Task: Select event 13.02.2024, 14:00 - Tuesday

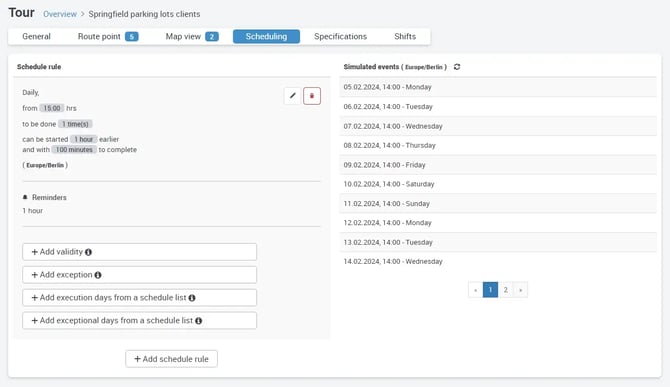Action: click(x=498, y=243)
